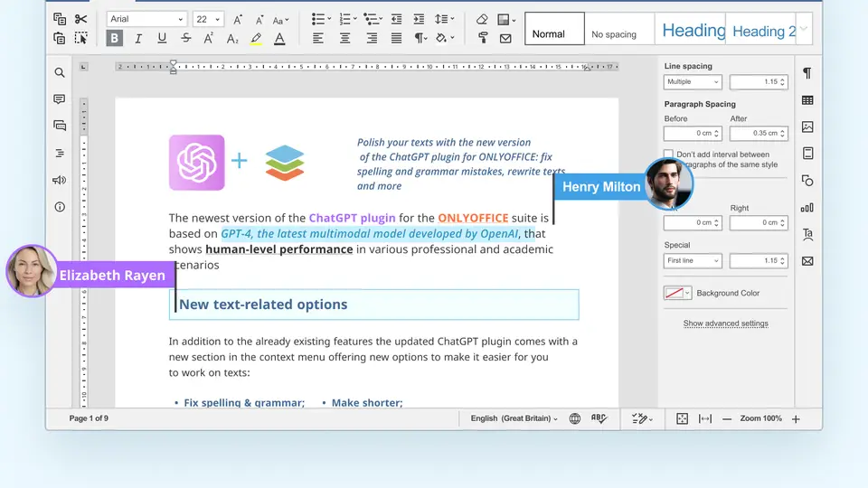The width and height of the screenshot is (868, 488).
Task: Increase font size with the larger A icon
Action: [238, 19]
